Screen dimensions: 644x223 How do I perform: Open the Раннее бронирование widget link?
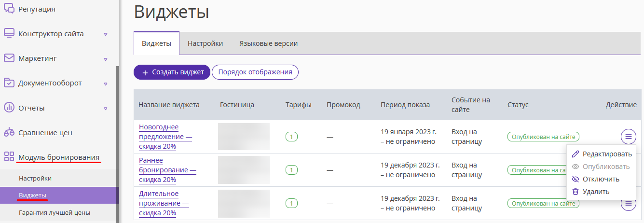pyautogui.click(x=167, y=170)
